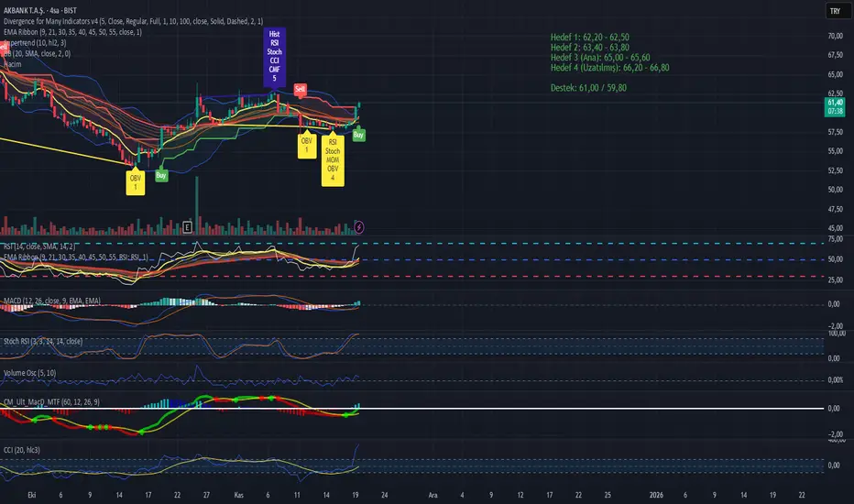Viewport: 854px width, 504px height.
Task: Click the 75,00 level on the RSI scale
Action: point(836,238)
